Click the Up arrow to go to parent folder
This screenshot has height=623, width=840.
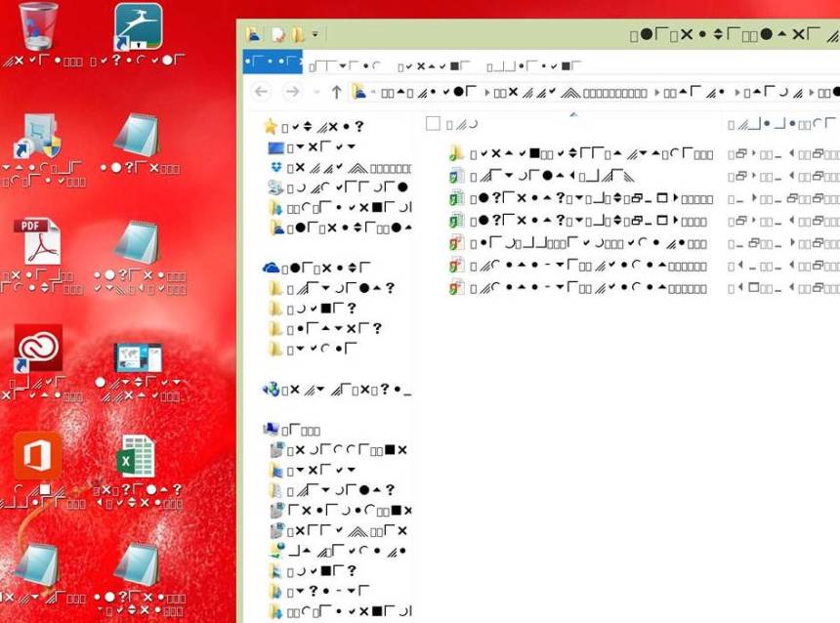334,93
